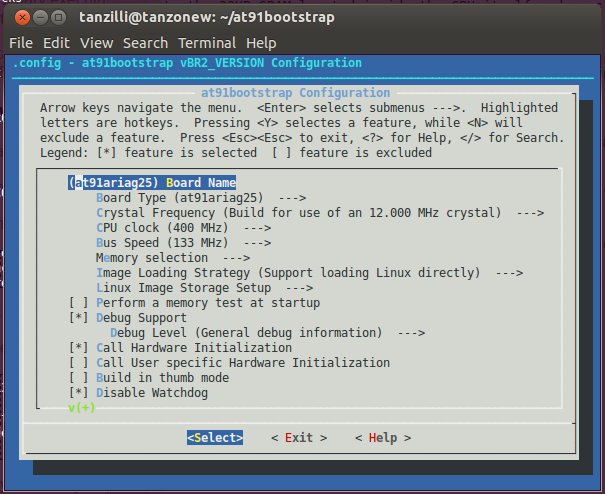The image size is (605, 494).
Task: Click the < Help > dialog button
Action: click(x=383, y=438)
